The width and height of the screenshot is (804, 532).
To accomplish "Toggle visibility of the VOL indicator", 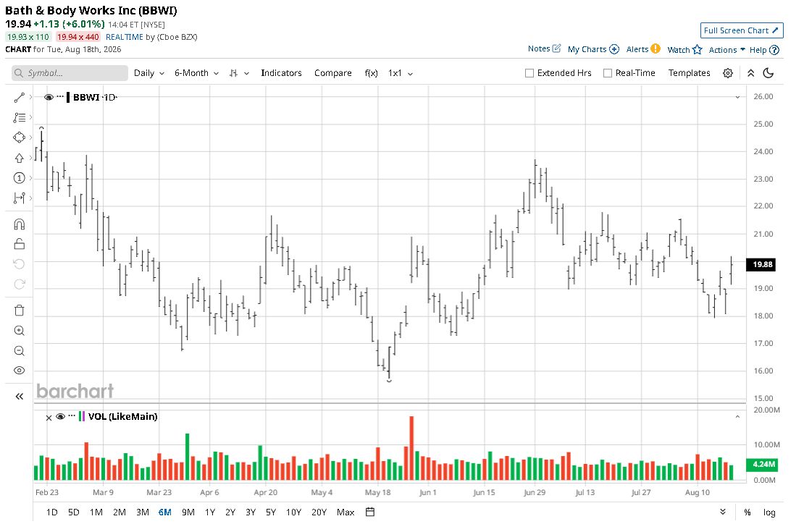I will [x=61, y=417].
